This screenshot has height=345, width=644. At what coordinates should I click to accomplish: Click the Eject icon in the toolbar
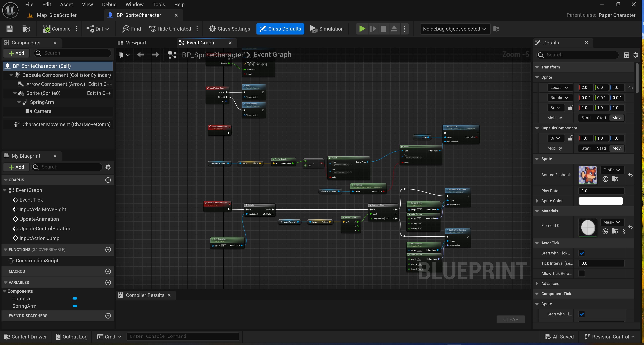(x=394, y=29)
